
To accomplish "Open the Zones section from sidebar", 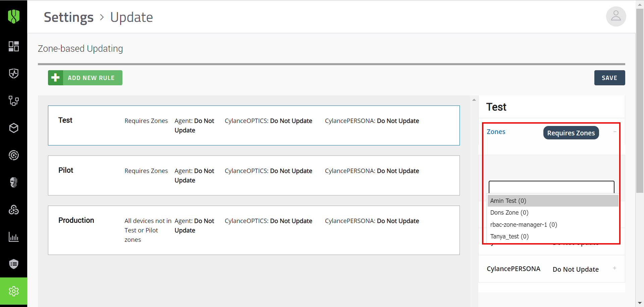I will [14, 101].
